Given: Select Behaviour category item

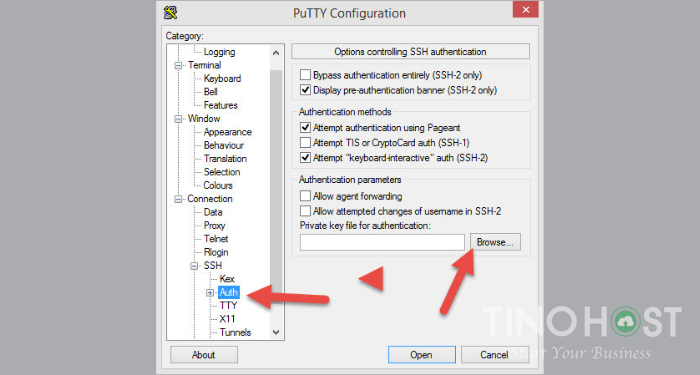Looking at the screenshot, I should click(224, 146).
